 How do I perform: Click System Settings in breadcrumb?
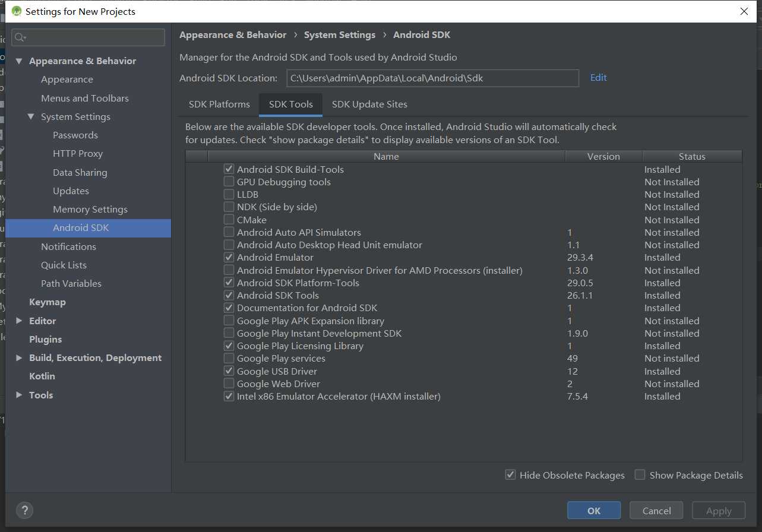point(340,35)
